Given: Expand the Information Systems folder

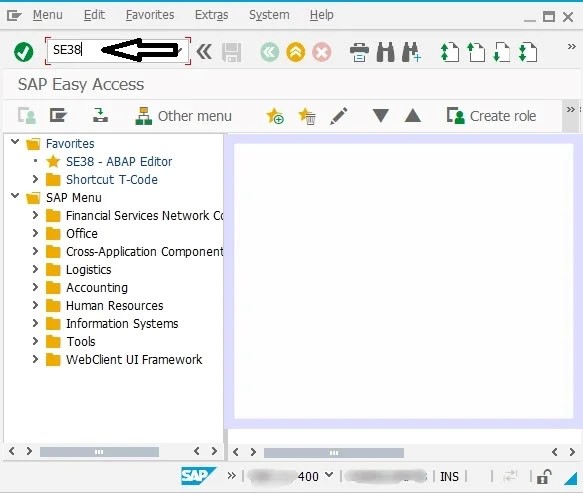Looking at the screenshot, I should [x=35, y=323].
